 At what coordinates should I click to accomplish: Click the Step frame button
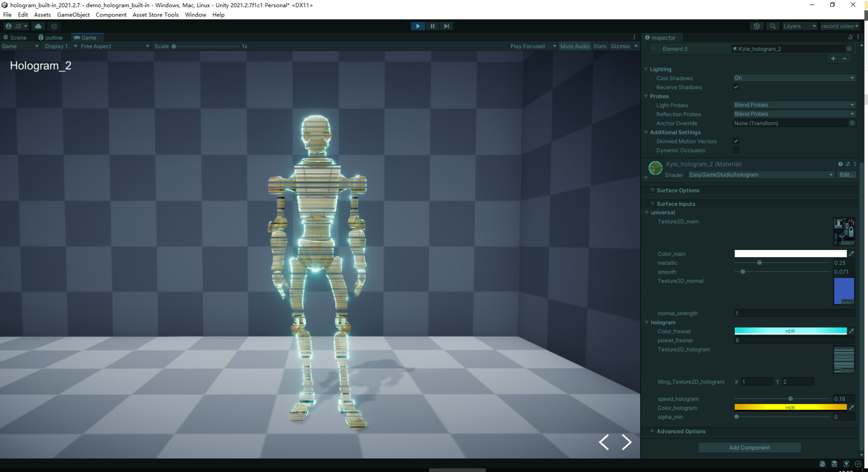click(x=446, y=26)
